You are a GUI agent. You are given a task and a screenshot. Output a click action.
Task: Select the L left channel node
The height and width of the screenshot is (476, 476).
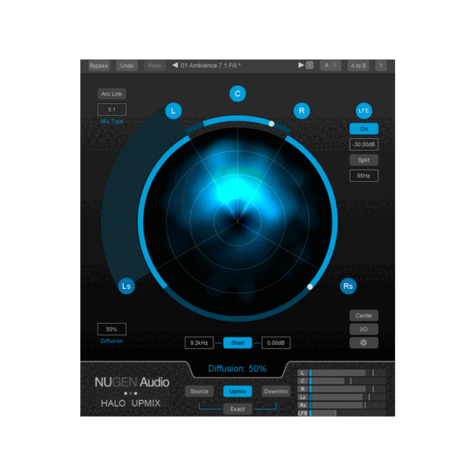pyautogui.click(x=173, y=111)
